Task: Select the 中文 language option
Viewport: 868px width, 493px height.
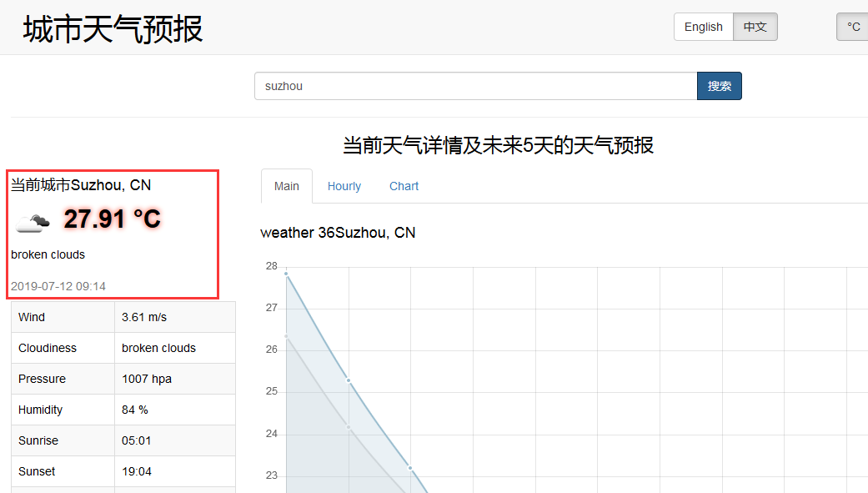Action: [x=755, y=27]
